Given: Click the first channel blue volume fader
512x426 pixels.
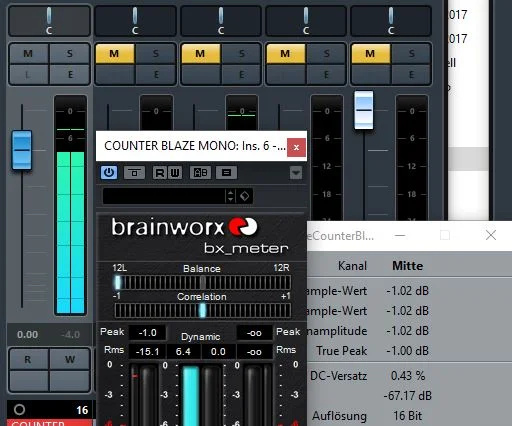Looking at the screenshot, I should pyautogui.click(x=22, y=150).
